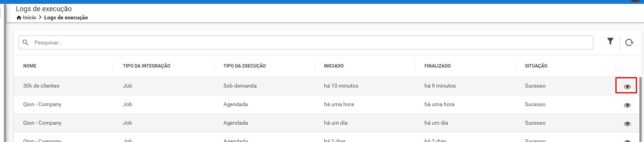Refresh the execution logs list

(x=629, y=42)
